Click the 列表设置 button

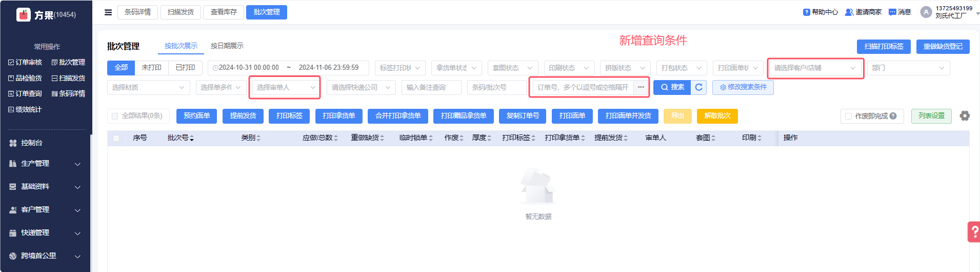click(x=931, y=116)
